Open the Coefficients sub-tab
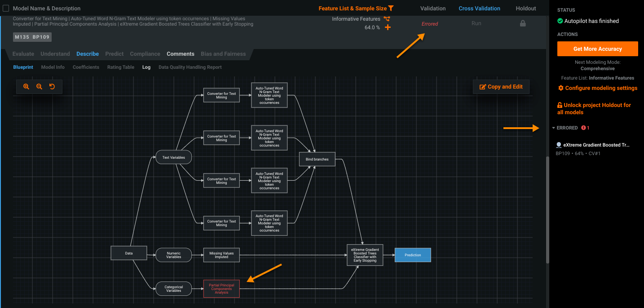Screen dimensions: 644x308 pyautogui.click(x=86, y=67)
